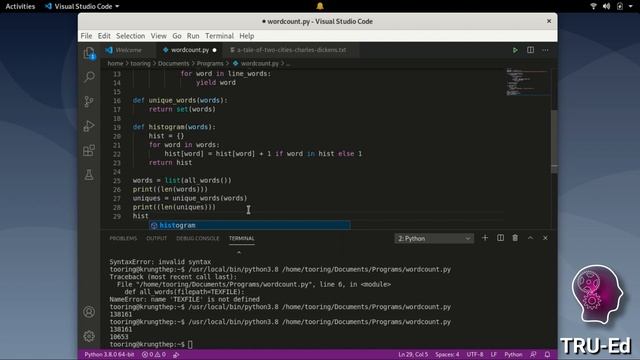Maximize the panel with up chevron
The height and width of the screenshot is (360, 640).
[530, 238]
